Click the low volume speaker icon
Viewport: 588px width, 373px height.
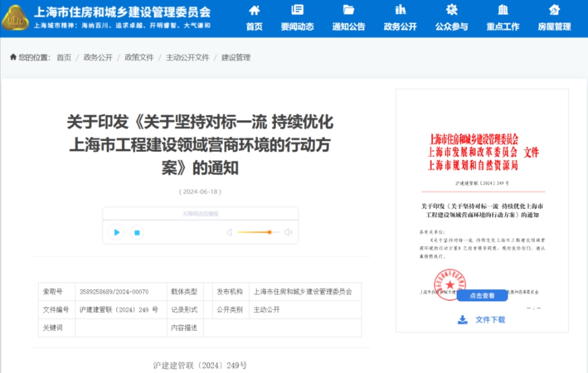coord(229,232)
